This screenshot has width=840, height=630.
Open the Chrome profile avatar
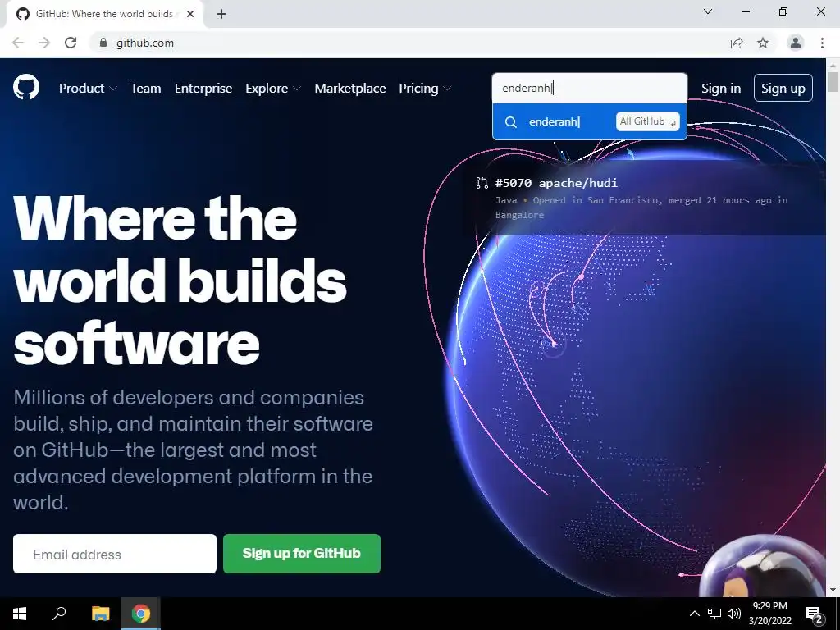point(796,43)
